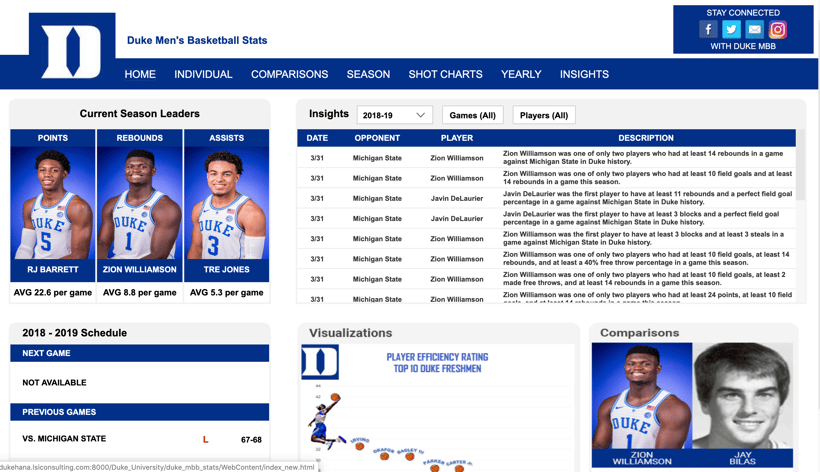Open the Twitter icon link
This screenshot has width=820, height=472.
[x=731, y=29]
